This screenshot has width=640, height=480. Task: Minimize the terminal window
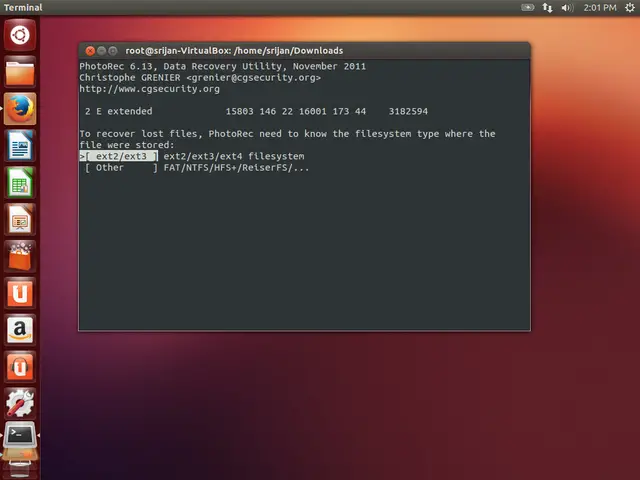(x=101, y=51)
